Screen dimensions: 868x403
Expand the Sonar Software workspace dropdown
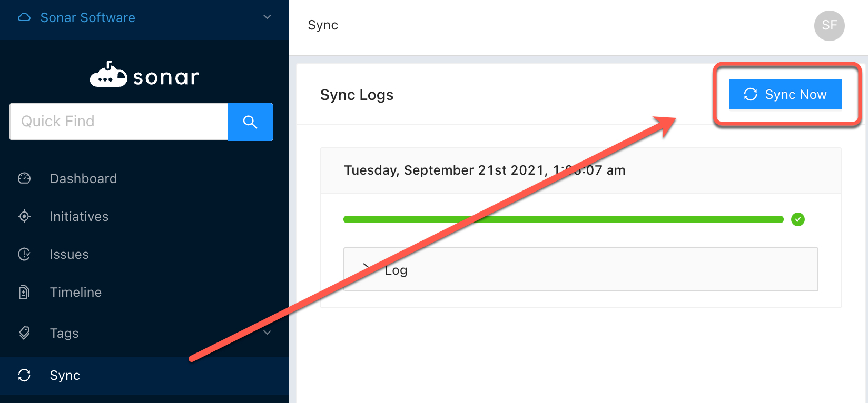pos(267,17)
